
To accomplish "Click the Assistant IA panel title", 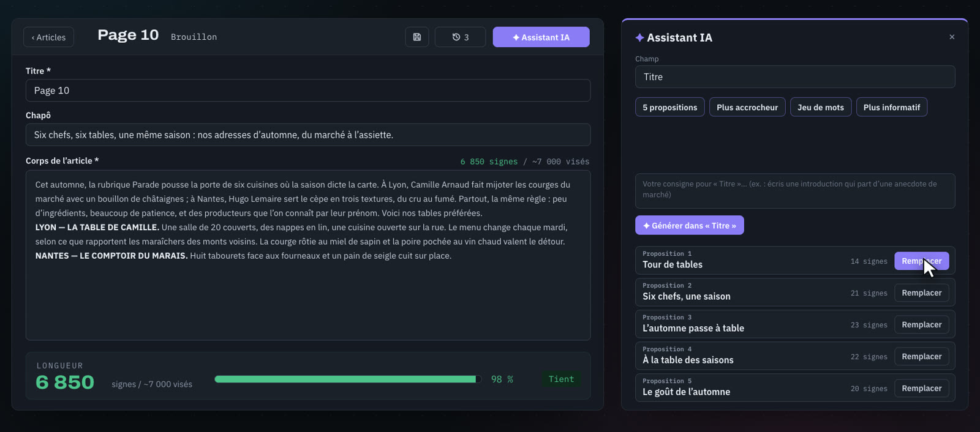I will 679,37.
